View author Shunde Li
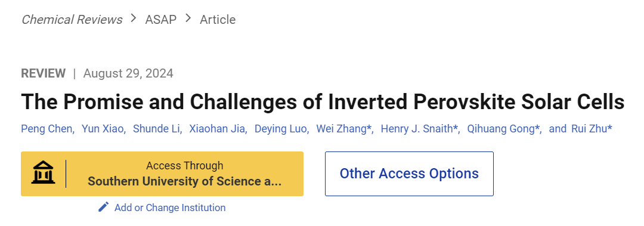The width and height of the screenshot is (644, 226). [156, 129]
